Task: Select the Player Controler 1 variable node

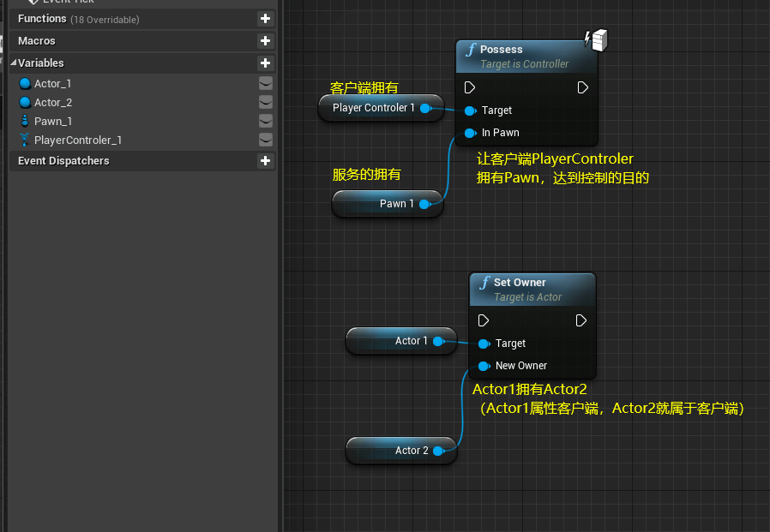Action: click(x=381, y=108)
